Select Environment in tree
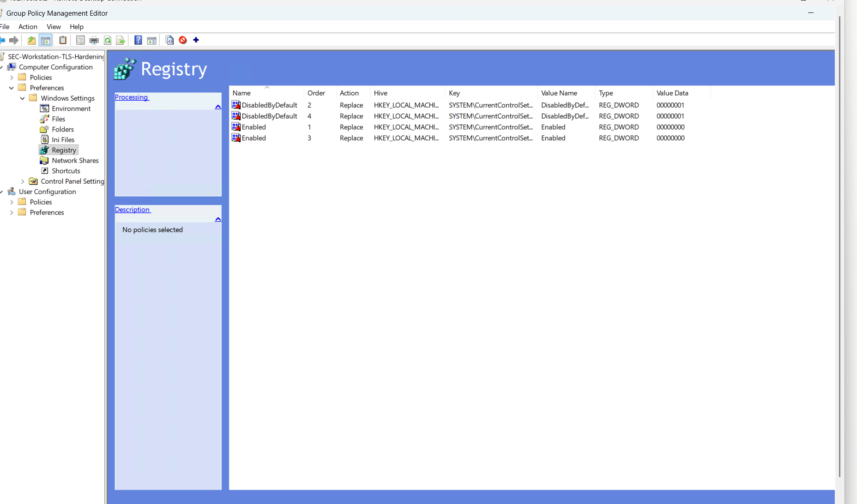Viewport: 857px width, 504px height. pyautogui.click(x=71, y=108)
